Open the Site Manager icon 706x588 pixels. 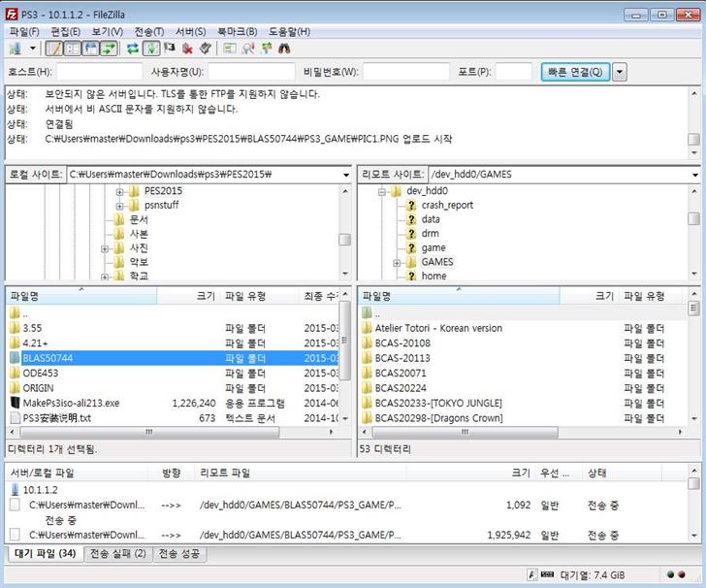coord(16,48)
